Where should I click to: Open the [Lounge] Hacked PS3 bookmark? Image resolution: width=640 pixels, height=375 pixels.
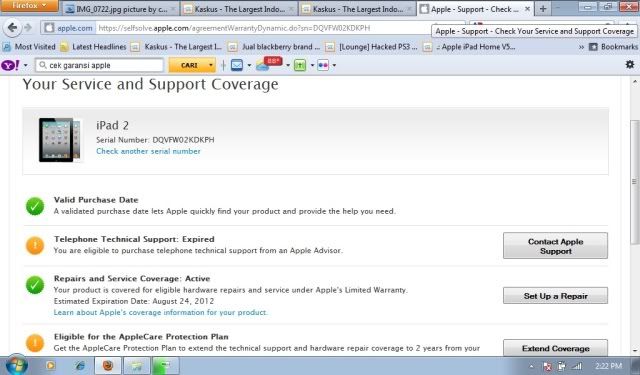pos(372,47)
